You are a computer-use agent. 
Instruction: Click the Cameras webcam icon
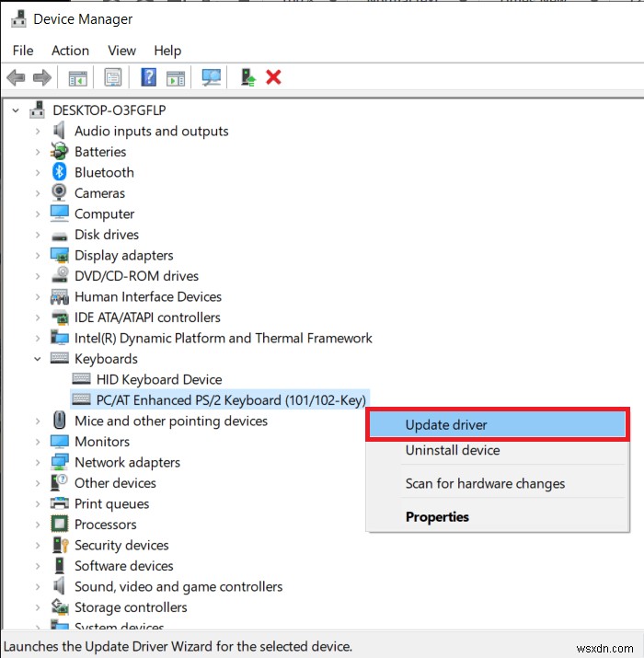click(x=59, y=192)
